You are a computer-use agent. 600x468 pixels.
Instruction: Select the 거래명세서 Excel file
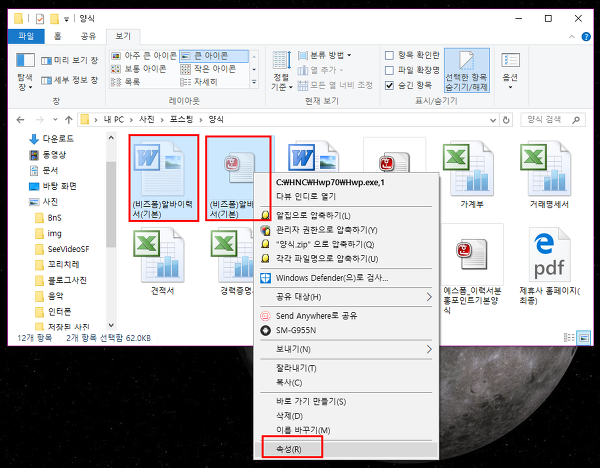click(549, 176)
